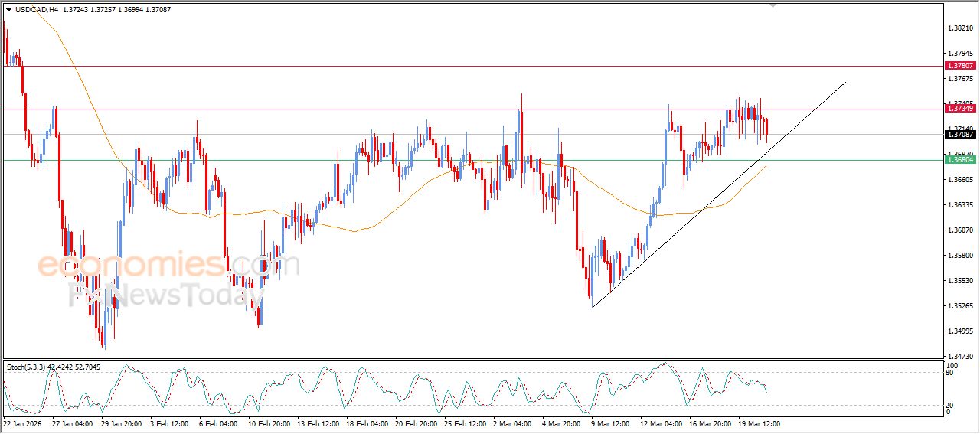Click the USDCAD,H4 symbol title text
The image size is (980, 434).
(37, 10)
